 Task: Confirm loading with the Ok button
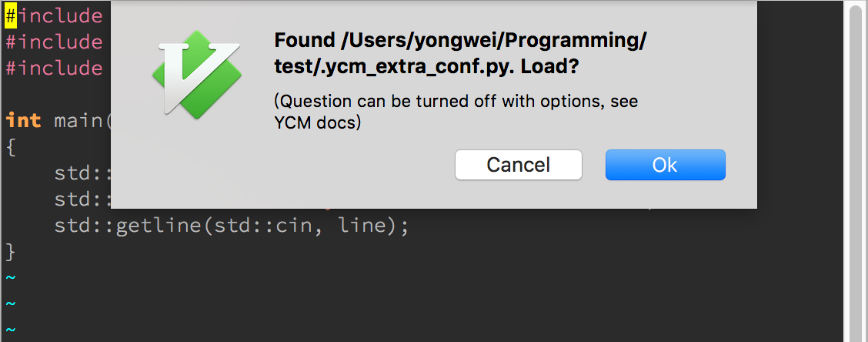(x=665, y=165)
